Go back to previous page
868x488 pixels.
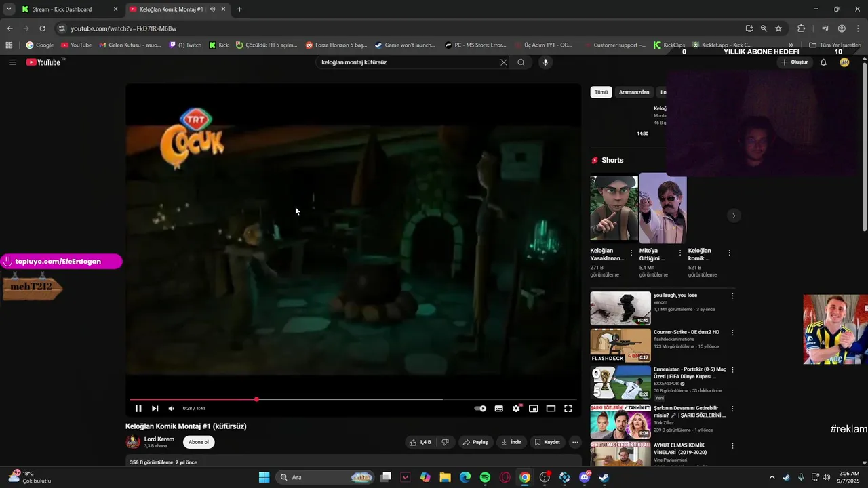click(9, 28)
